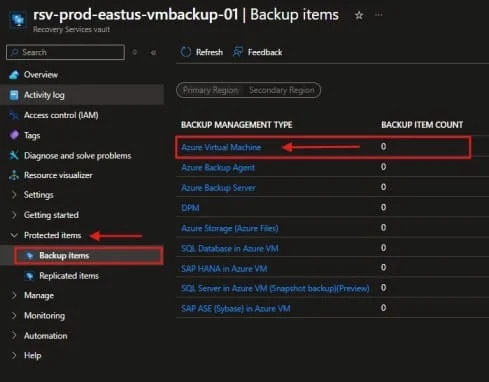This screenshot has width=489, height=382.
Task: Open the Azure Backup Server link
Action: [218, 188]
